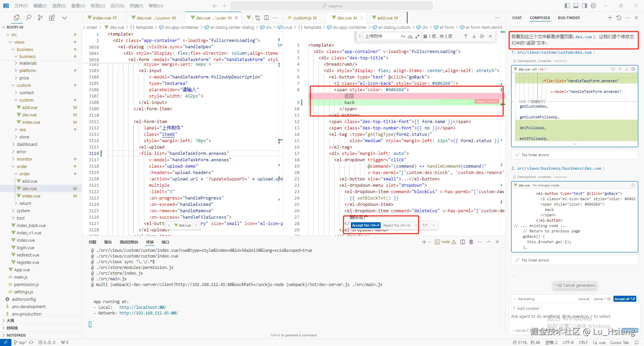Open the claude model selector dropdown

520,331
